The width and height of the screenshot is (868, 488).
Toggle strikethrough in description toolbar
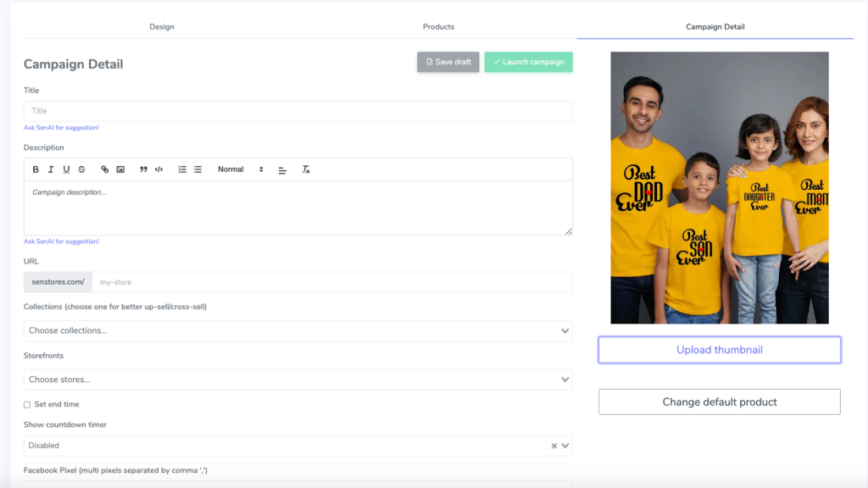pos(82,169)
